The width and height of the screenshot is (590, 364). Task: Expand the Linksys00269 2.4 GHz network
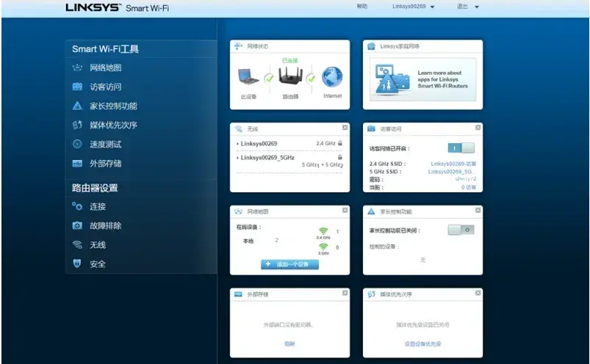[257, 143]
